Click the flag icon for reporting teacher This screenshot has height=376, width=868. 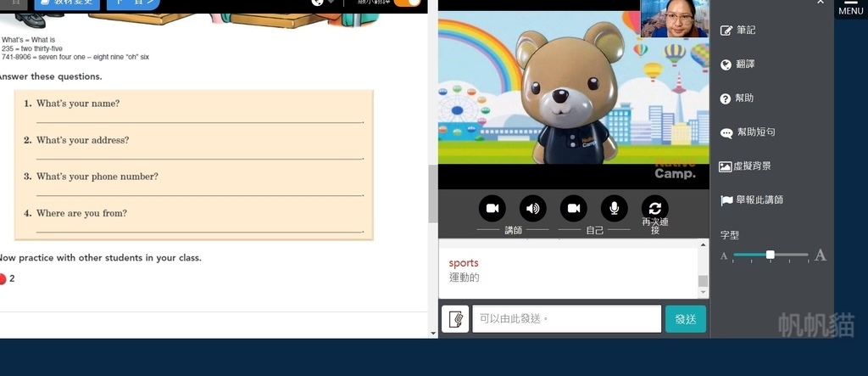pos(726,200)
